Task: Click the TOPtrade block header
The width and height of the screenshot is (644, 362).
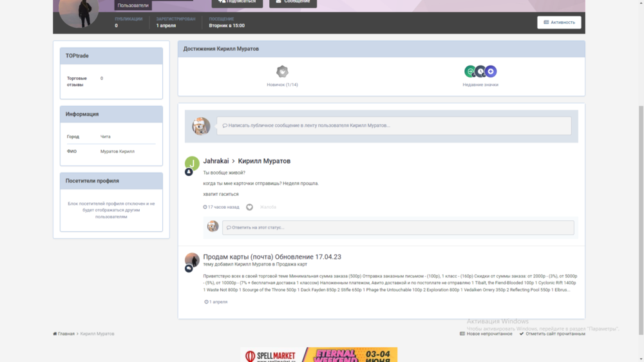Action: click(x=111, y=56)
